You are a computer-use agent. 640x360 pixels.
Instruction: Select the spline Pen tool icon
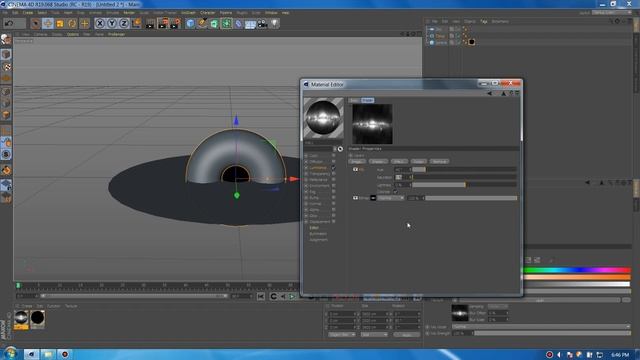pyautogui.click(x=202, y=24)
